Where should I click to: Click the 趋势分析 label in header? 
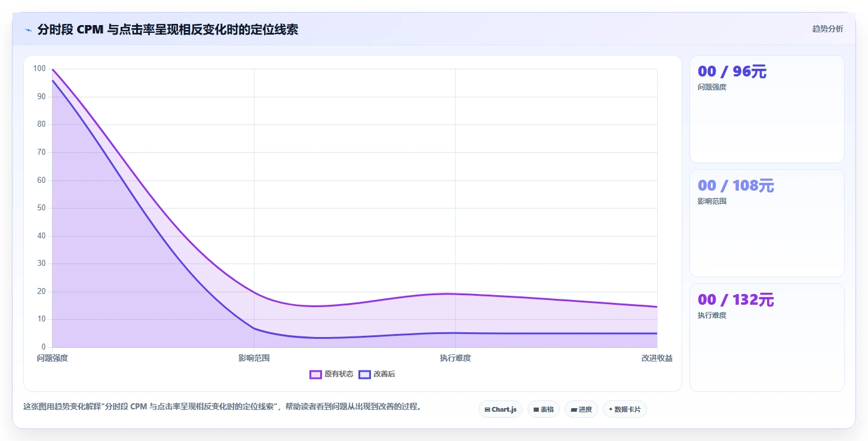[828, 29]
